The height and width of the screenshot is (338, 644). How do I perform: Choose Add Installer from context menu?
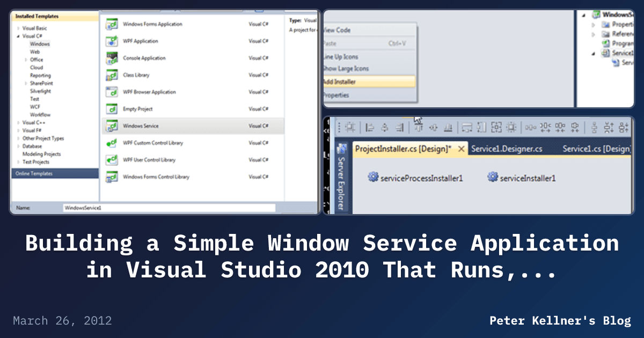coord(369,82)
